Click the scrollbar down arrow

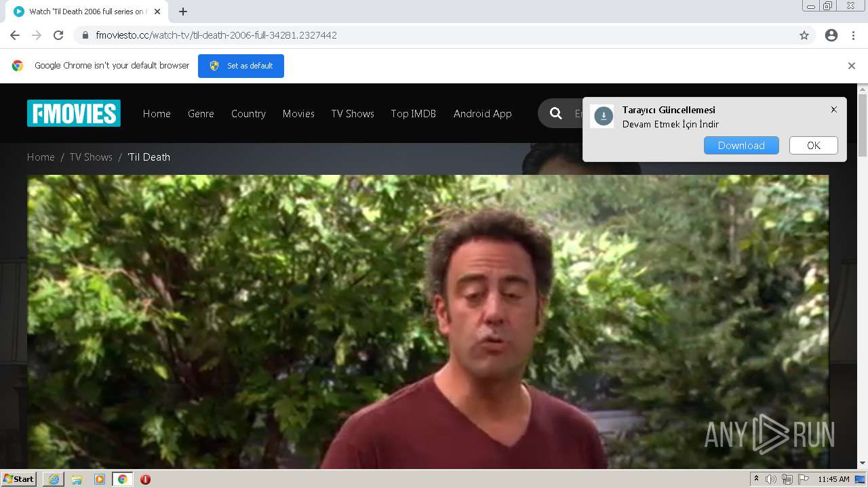[863, 464]
